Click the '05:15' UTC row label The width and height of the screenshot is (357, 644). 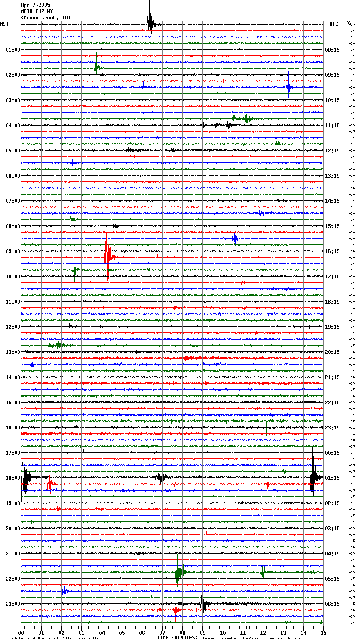[332, 579]
